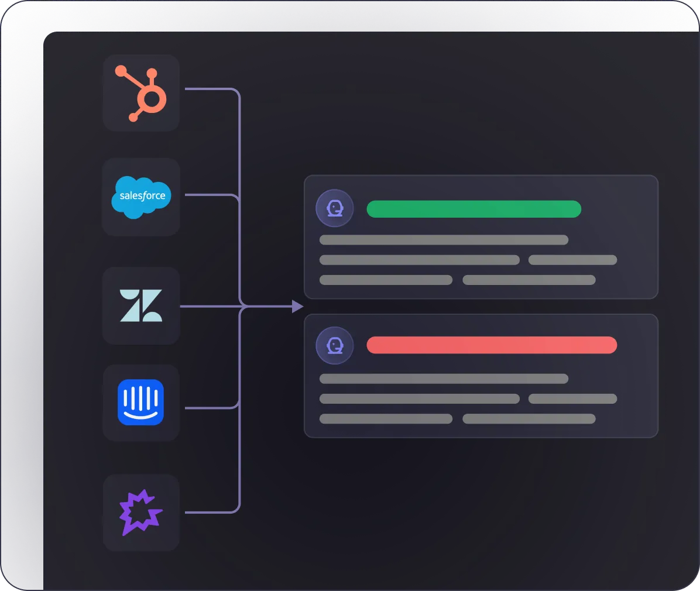Switch to the top chat preview card
This screenshot has height=591, width=700.
point(481,237)
